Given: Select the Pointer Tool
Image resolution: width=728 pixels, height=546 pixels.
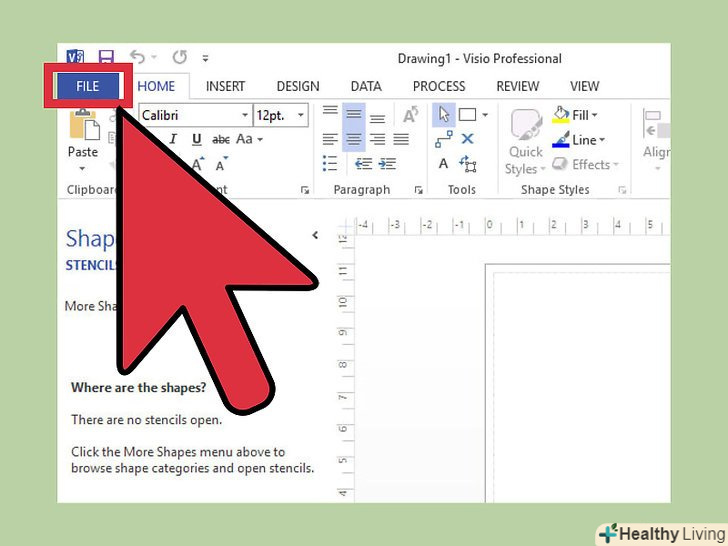Looking at the screenshot, I should pos(443,114).
